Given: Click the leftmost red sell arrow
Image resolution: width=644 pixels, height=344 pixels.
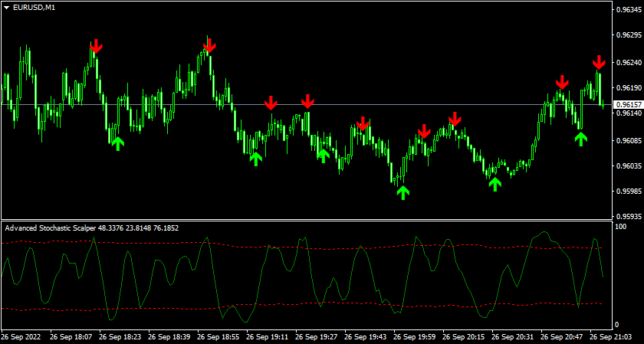Looking at the screenshot, I should pyautogui.click(x=95, y=47).
